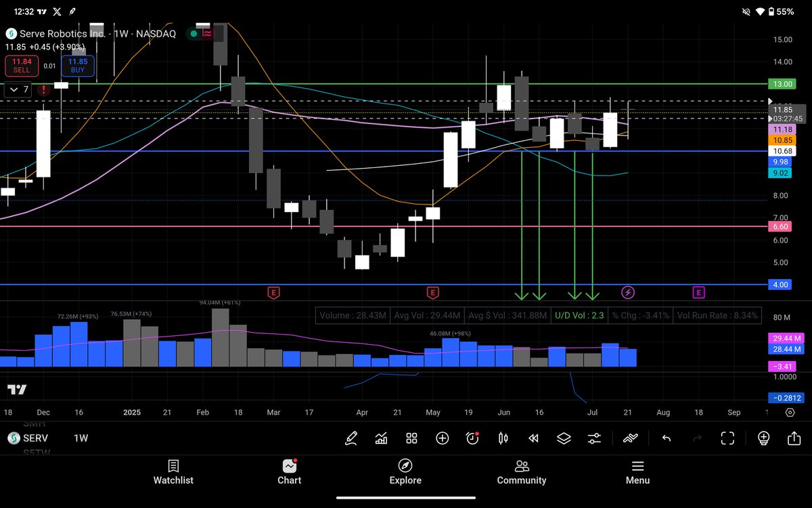The width and height of the screenshot is (812, 508).
Task: Share the chart with share icon
Action: [794, 438]
